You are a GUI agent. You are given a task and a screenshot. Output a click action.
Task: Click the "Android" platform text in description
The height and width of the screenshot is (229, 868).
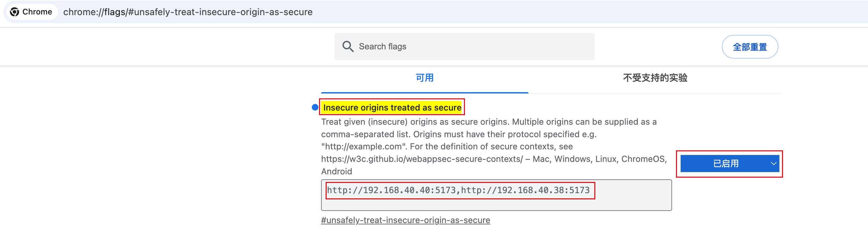336,171
